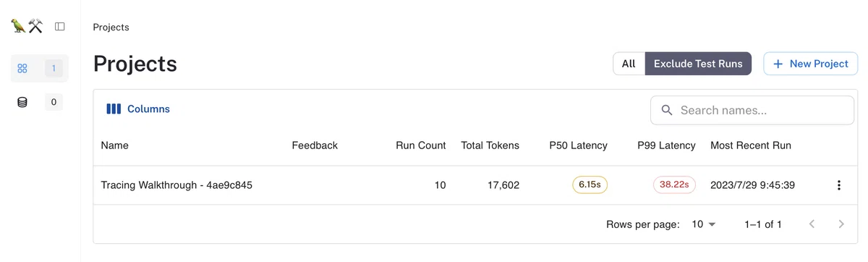Go to previous page arrow
This screenshot has width=868, height=262.
pos(812,224)
